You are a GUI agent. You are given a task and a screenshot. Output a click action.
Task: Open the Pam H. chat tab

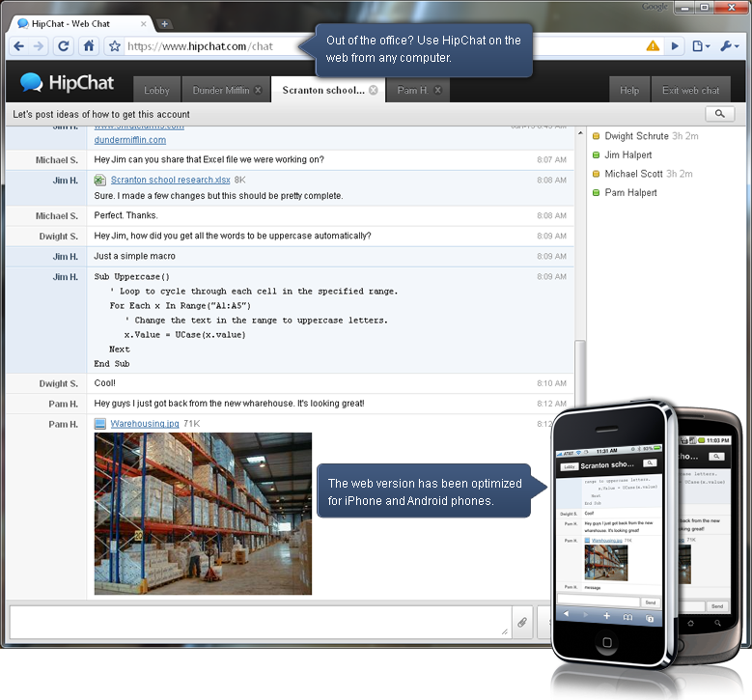click(x=412, y=90)
